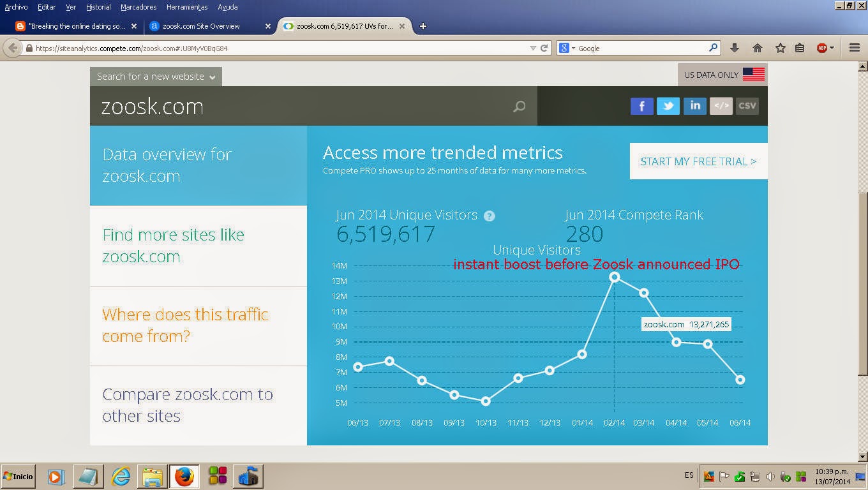Open the Firefox downloads panel
The height and width of the screenshot is (490, 868).
pyautogui.click(x=735, y=48)
